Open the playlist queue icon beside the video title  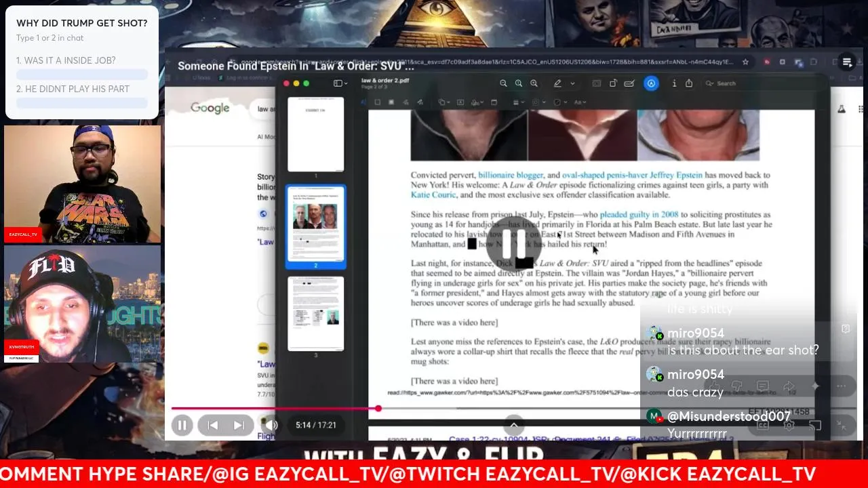click(847, 62)
